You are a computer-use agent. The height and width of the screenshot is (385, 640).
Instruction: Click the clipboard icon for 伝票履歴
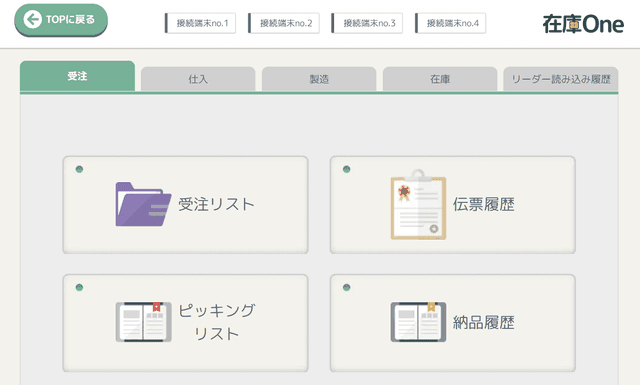pyautogui.click(x=418, y=204)
